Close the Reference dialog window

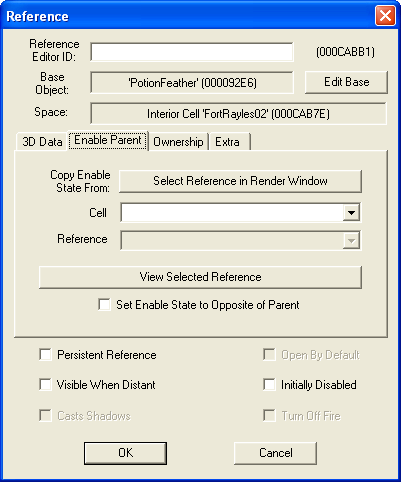[385, 16]
